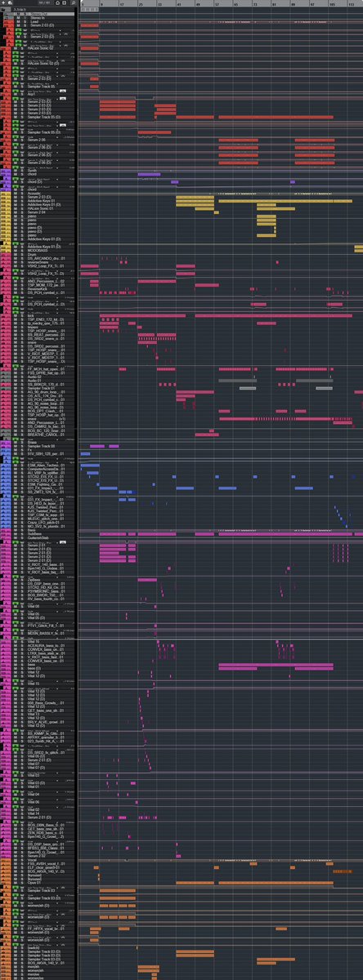Screen dimensions: 363x980
Task: Mute the Drum track
Action: tap(16, 254)
